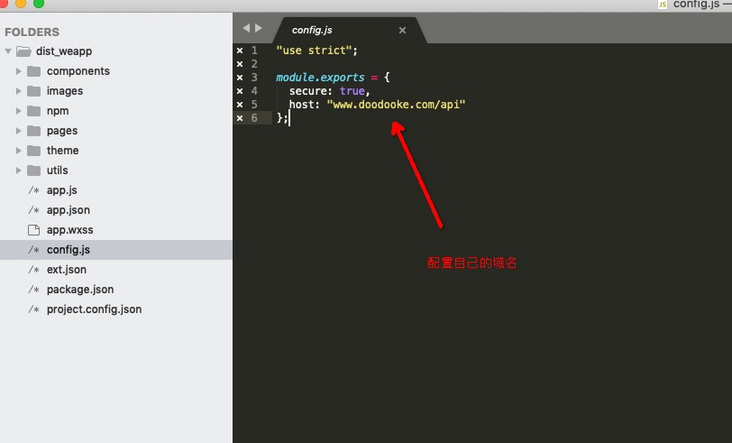Collapse the dist_weapp root folder

8,51
